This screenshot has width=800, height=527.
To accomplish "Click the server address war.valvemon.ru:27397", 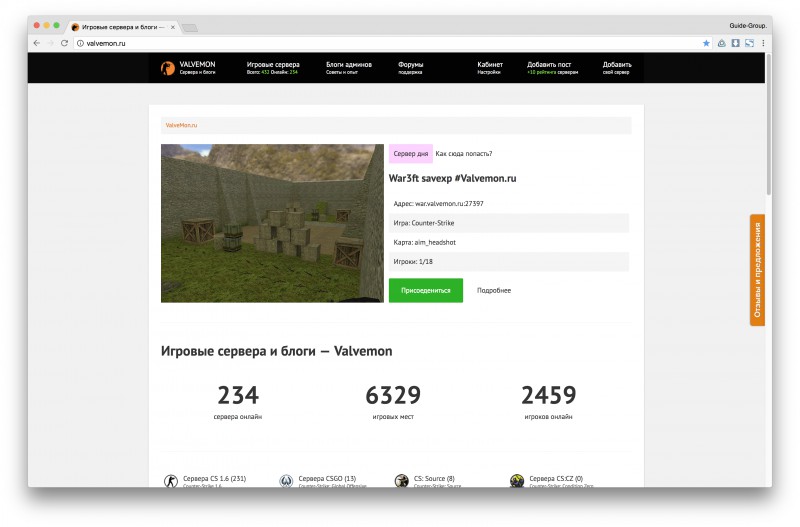I will (x=449, y=204).
